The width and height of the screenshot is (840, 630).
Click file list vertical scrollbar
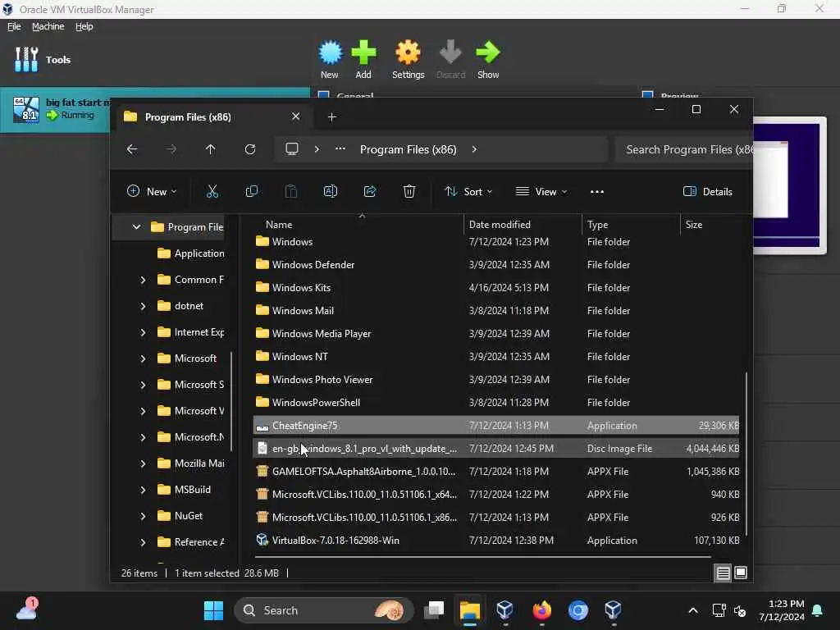[x=746, y=454]
